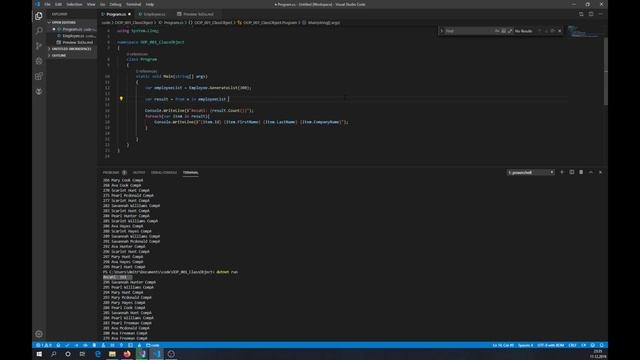640x360 pixels.
Task: Click line and column status bar indicator
Action: coord(503,345)
